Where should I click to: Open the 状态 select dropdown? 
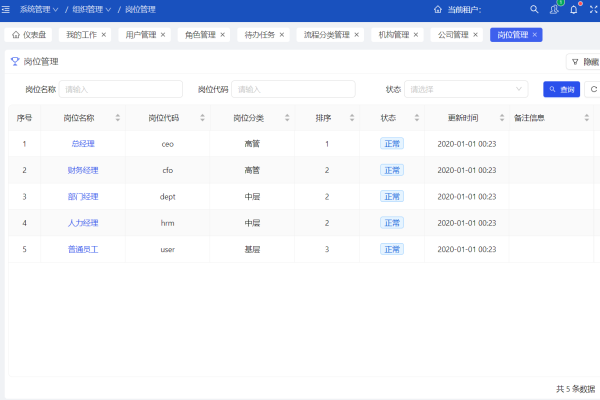[466, 89]
